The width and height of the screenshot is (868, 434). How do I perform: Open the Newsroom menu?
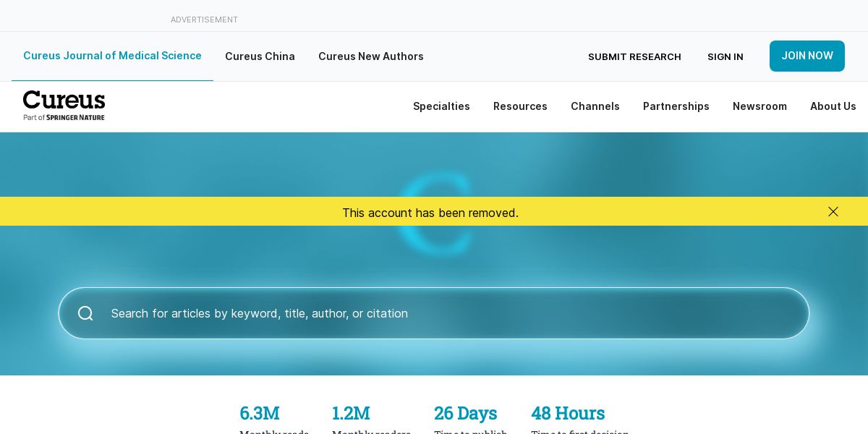click(759, 106)
